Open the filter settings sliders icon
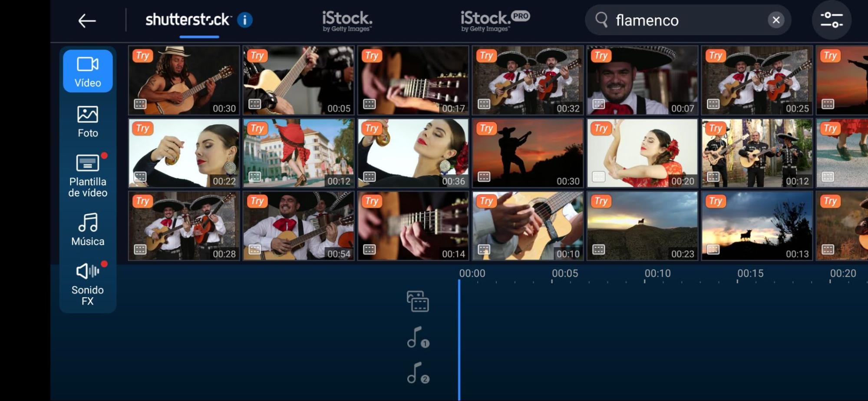 (x=832, y=20)
